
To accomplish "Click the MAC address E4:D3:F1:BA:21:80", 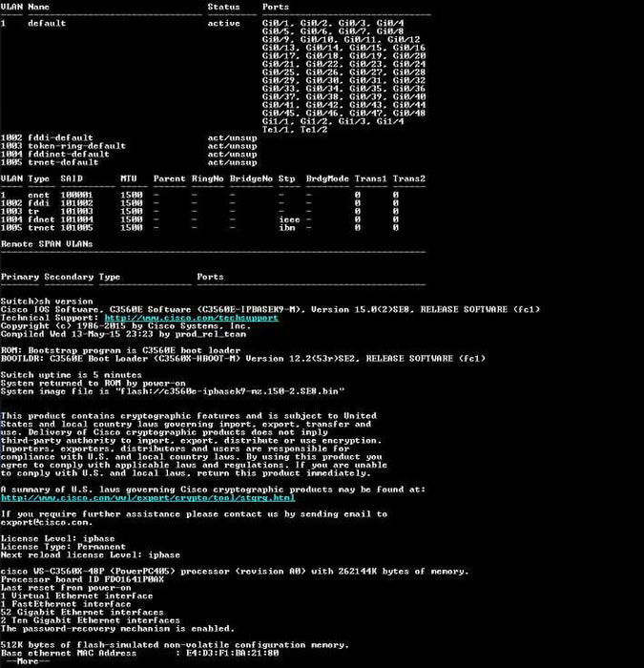I will pyautogui.click(x=233, y=653).
